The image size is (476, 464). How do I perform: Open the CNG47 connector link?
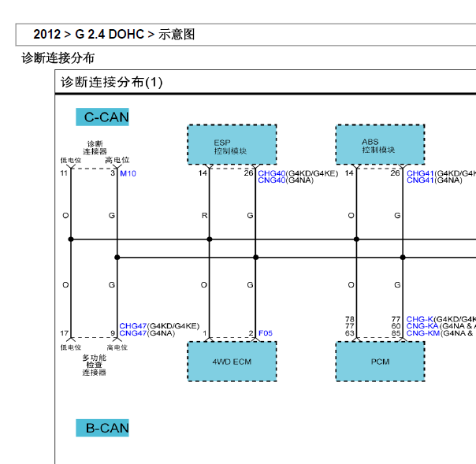133,333
